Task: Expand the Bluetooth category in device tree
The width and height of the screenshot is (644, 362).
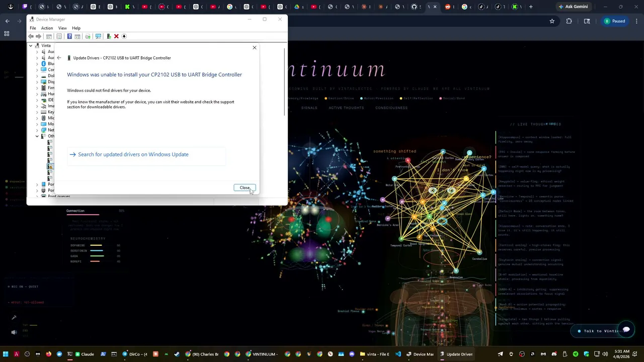Action: 37,64
